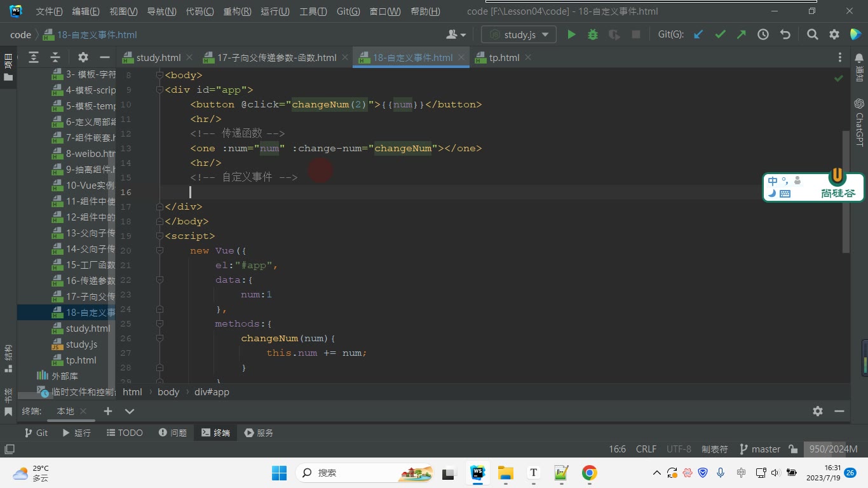This screenshot has width=868, height=488.
Task: Start debugging with the bug icon
Action: click(x=593, y=34)
